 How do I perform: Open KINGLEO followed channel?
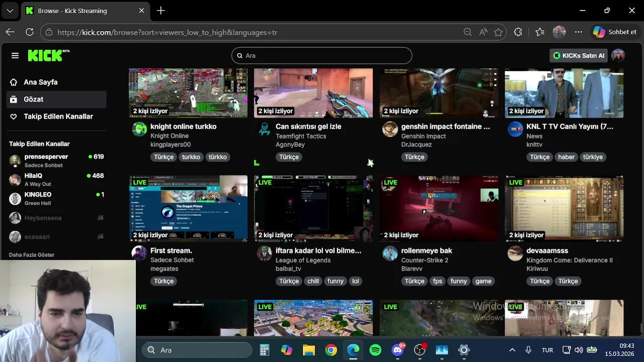[x=56, y=198]
